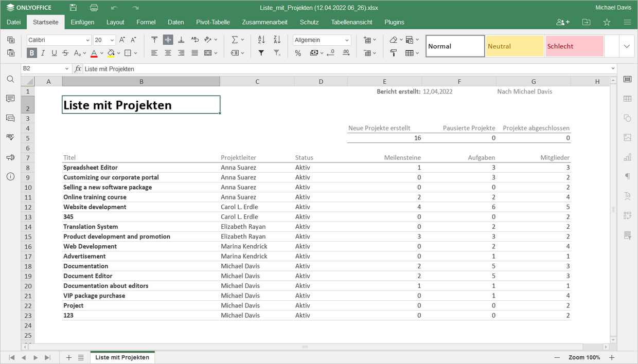Viewport: 638px width, 364px height.
Task: Decrease decimal places
Action: pyautogui.click(x=330, y=52)
